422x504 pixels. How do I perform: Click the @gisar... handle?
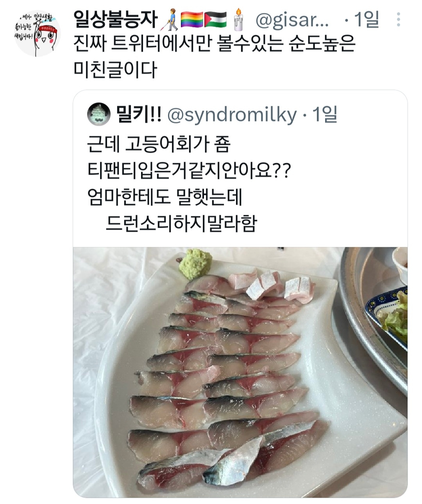click(292, 20)
